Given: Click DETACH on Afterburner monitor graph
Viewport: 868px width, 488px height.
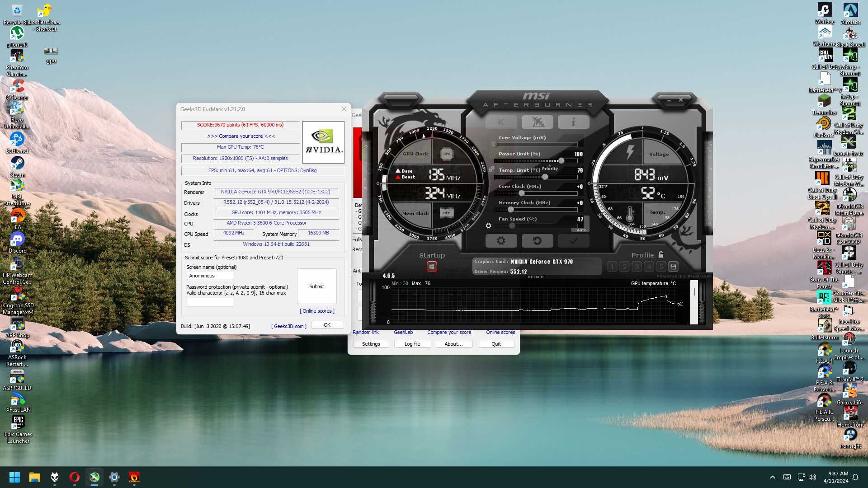Looking at the screenshot, I should point(535,277).
